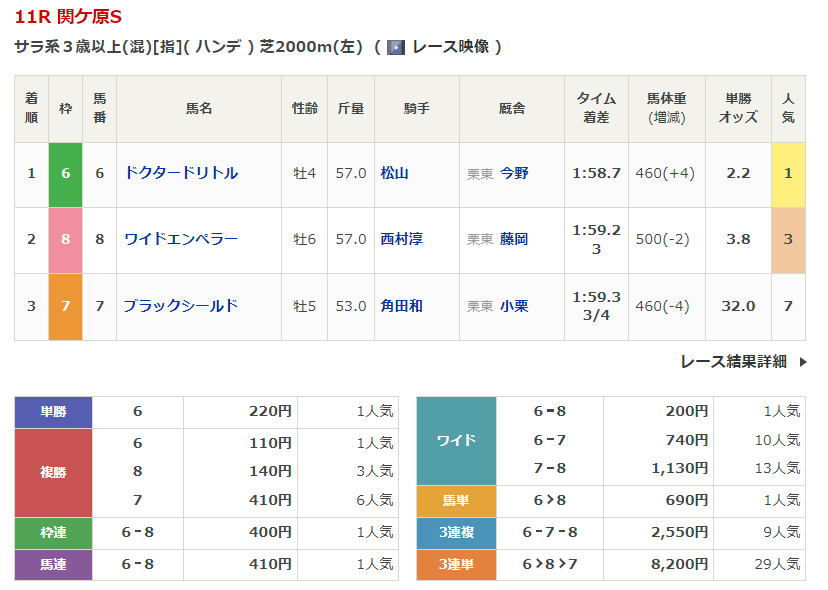
Task: Open trainer 藤岡 stable page
Action: [514, 239]
